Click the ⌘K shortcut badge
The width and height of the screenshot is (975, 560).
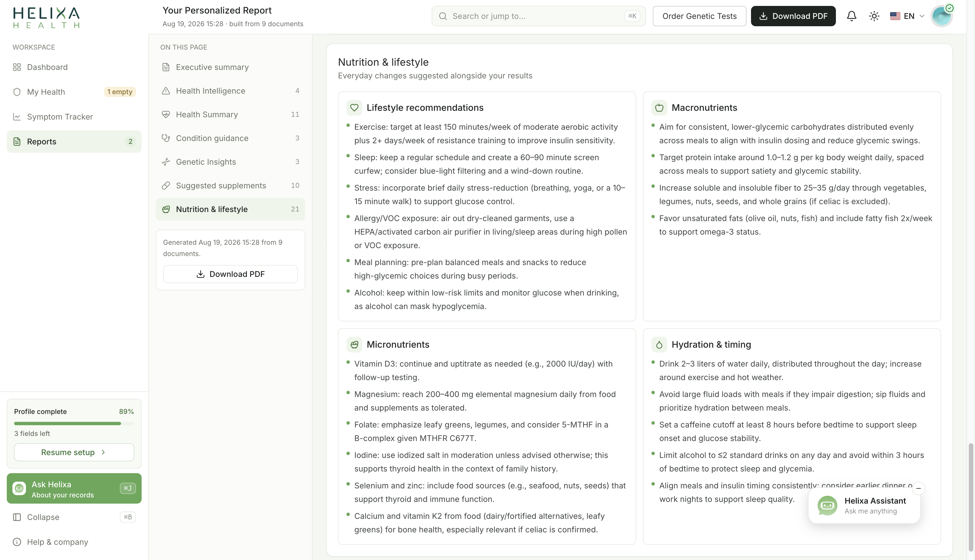pyautogui.click(x=632, y=16)
